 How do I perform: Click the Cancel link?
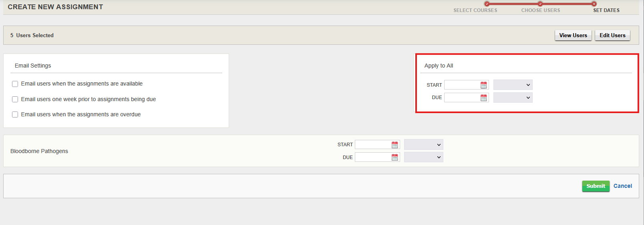point(622,186)
